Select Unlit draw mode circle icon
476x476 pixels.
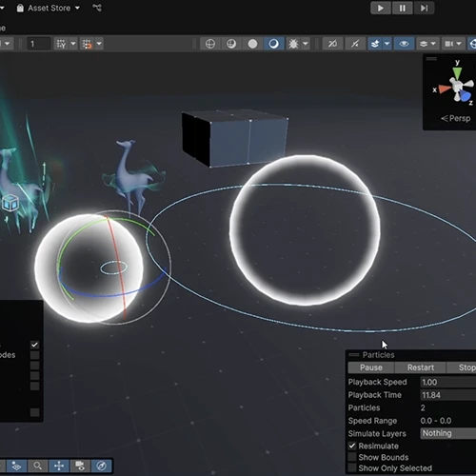point(252,44)
